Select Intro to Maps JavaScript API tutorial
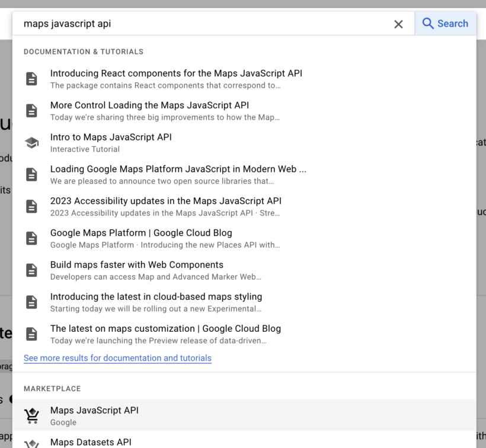The image size is (486, 448). click(111, 137)
